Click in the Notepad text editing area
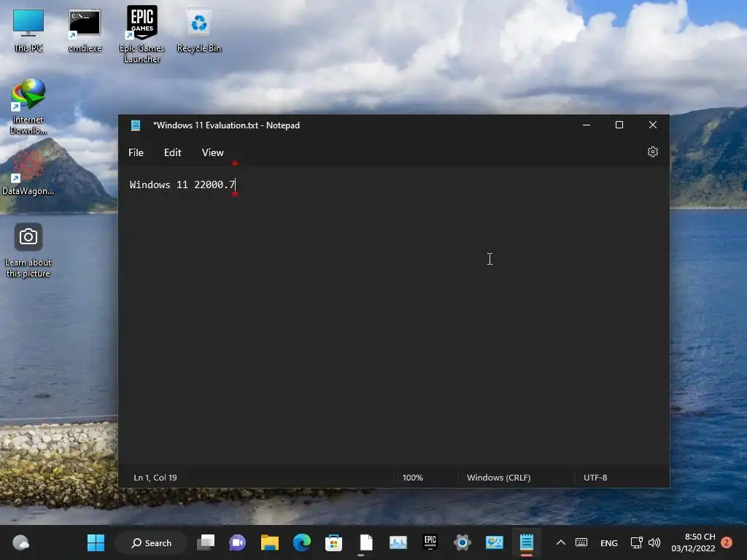747x560 pixels. pos(393,316)
